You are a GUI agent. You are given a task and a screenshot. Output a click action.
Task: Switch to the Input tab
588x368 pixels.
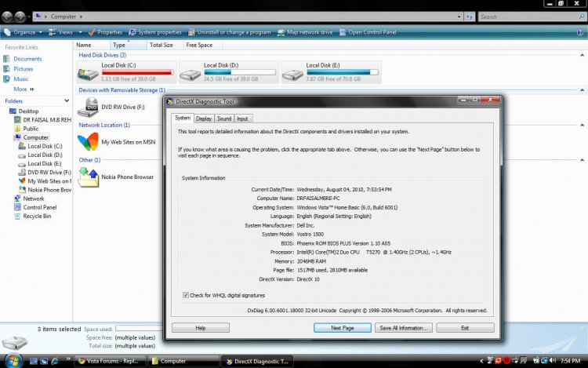242,118
